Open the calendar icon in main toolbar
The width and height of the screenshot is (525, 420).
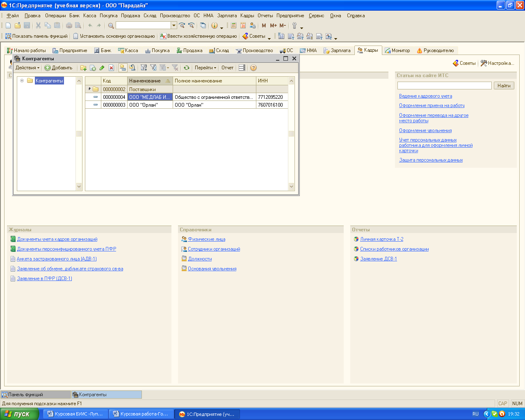click(x=243, y=25)
